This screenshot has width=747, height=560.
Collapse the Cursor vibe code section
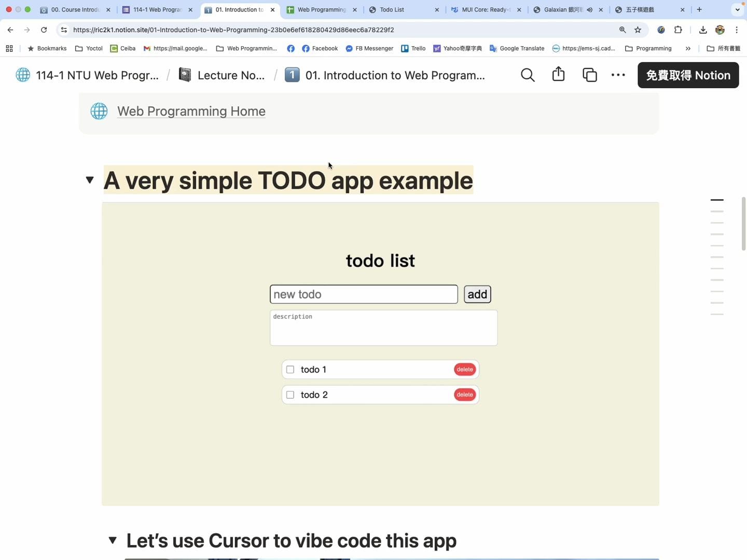coord(113,540)
